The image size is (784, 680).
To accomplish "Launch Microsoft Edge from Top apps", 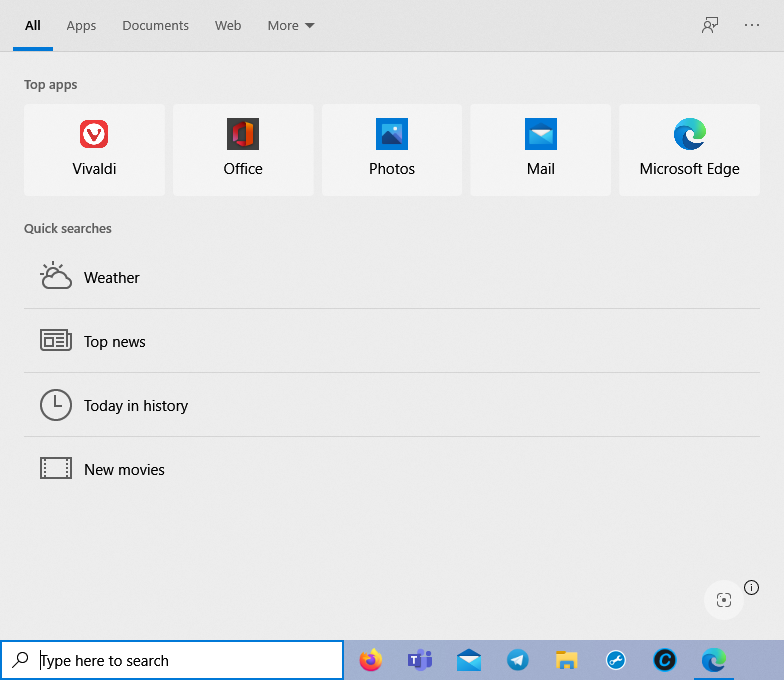I will tap(690, 150).
